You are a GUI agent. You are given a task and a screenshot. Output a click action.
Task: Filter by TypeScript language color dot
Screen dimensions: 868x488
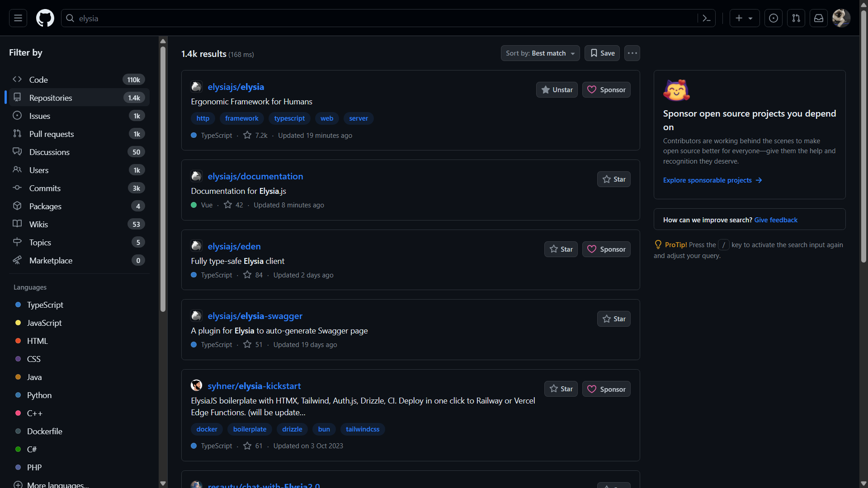18,305
